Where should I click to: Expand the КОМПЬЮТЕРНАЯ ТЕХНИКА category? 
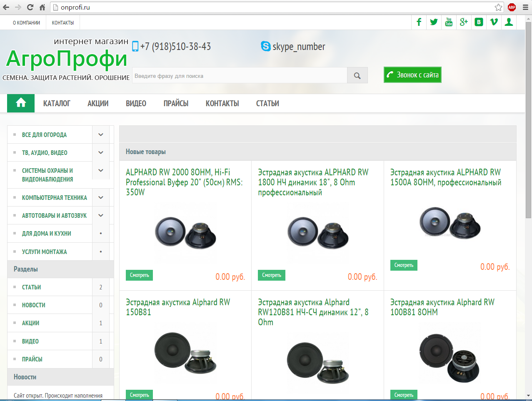pos(101,197)
